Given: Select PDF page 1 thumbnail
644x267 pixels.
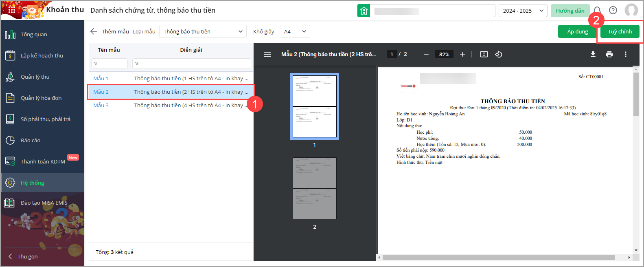Looking at the screenshot, I should click(x=315, y=106).
